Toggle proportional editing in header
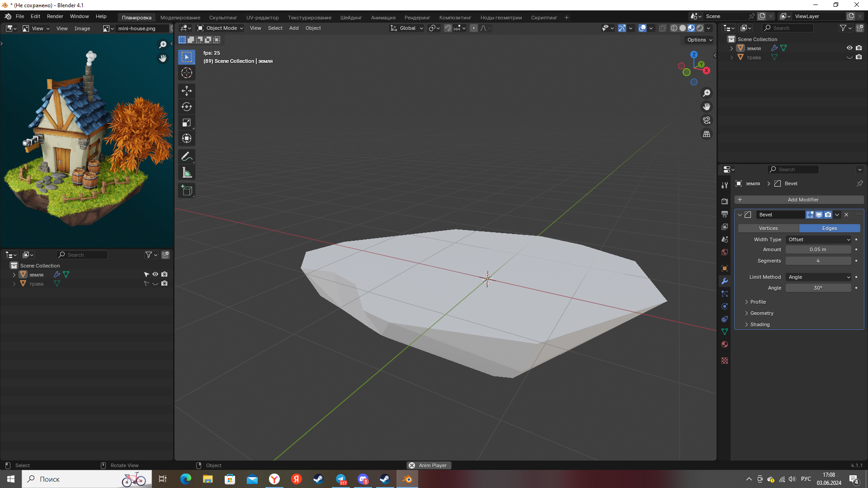The height and width of the screenshot is (488, 868). point(473,28)
